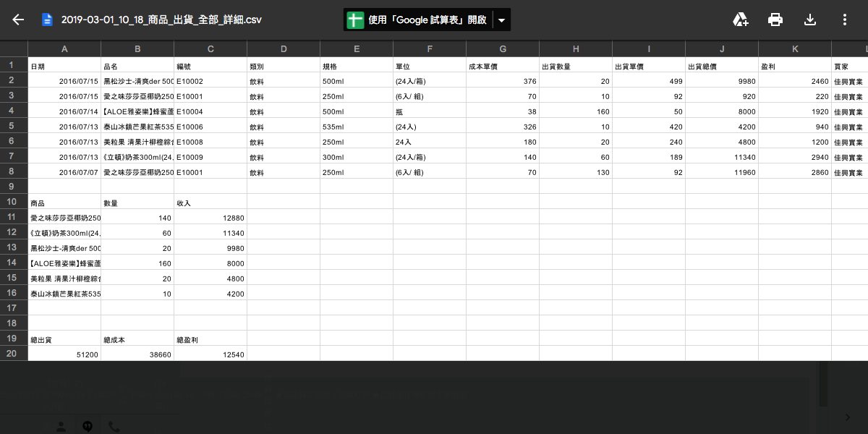The width and height of the screenshot is (868, 434).
Task: Click the print icon
Action: point(775,20)
